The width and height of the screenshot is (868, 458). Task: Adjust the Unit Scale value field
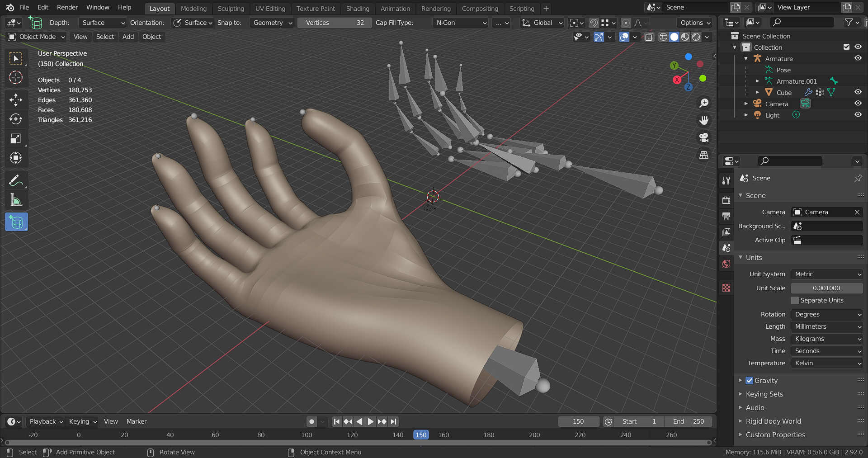click(827, 288)
